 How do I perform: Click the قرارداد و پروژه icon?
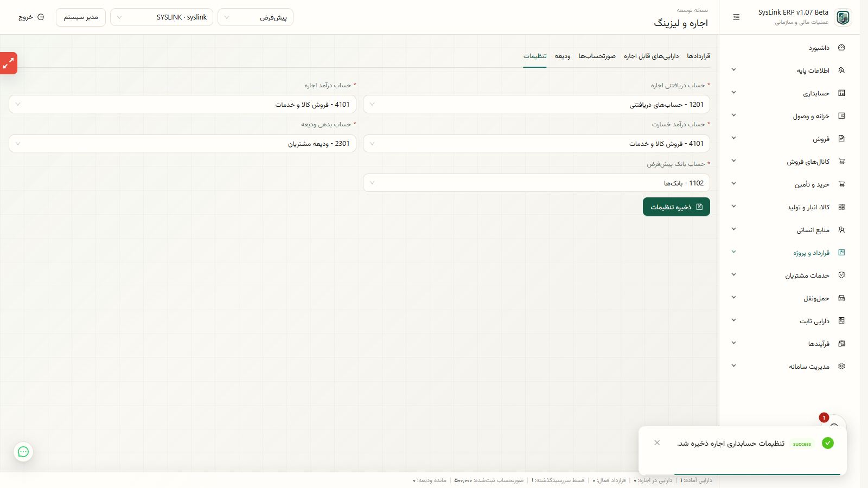point(841,253)
